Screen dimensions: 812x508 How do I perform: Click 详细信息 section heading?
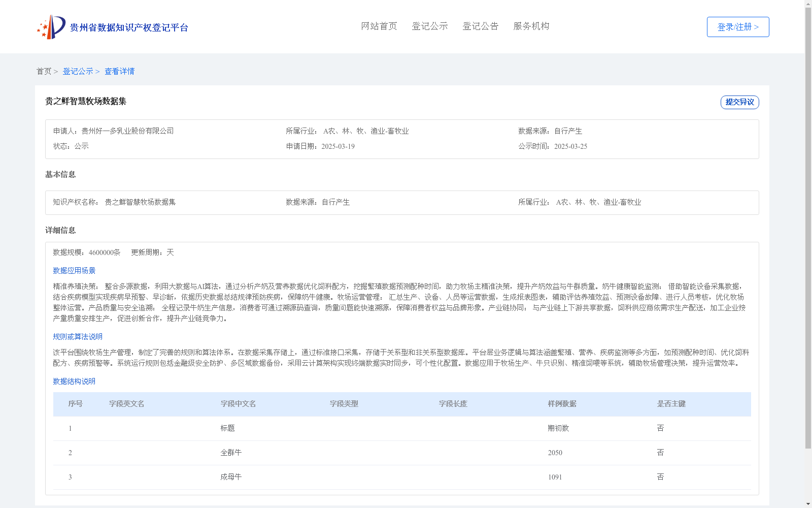pyautogui.click(x=60, y=230)
